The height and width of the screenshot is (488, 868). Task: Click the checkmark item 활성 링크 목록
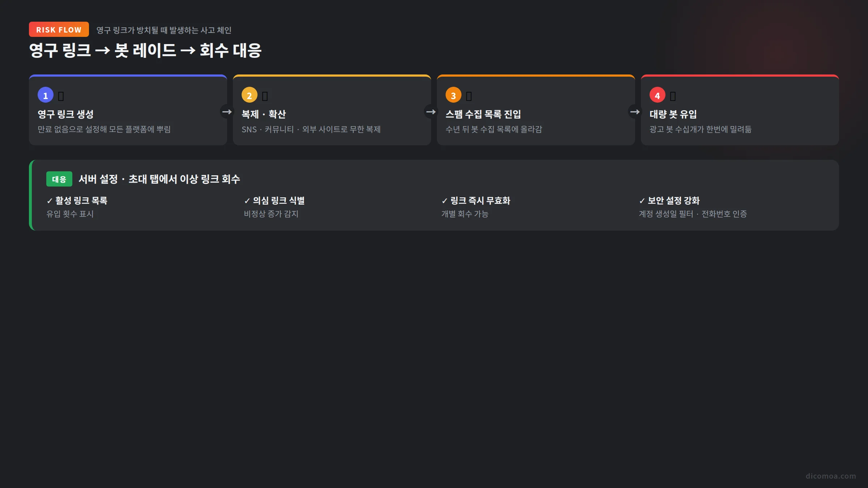77,201
